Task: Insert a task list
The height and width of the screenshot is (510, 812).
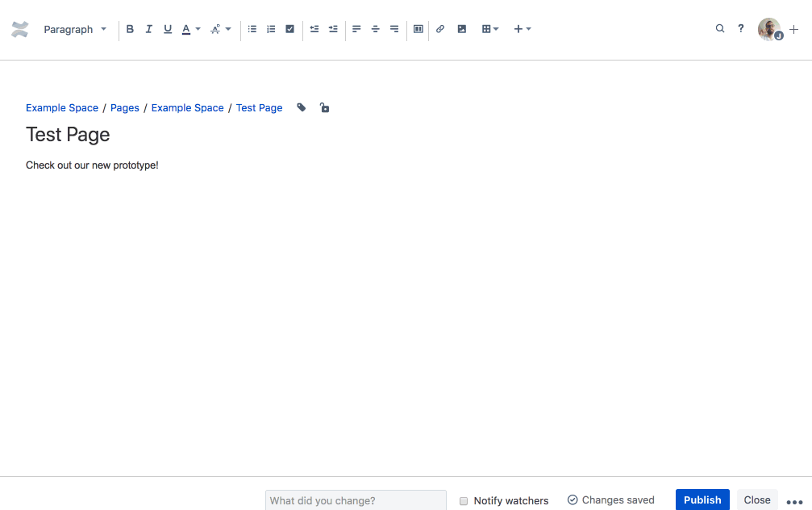Action: [289, 29]
